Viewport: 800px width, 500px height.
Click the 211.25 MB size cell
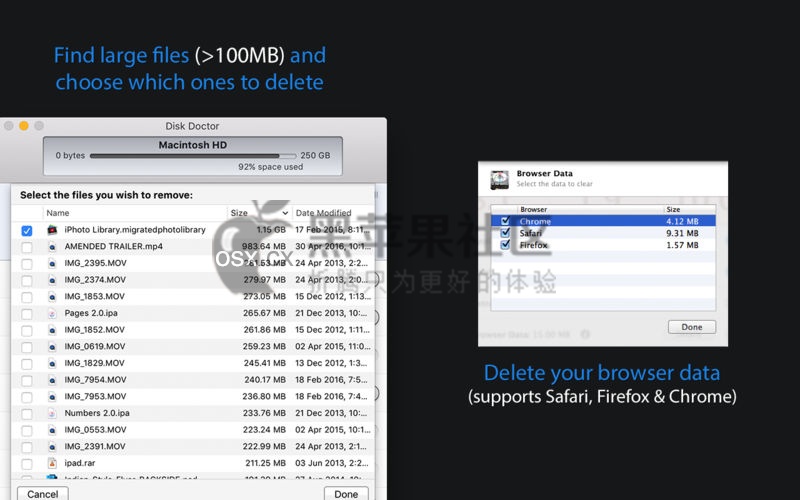pos(265,463)
